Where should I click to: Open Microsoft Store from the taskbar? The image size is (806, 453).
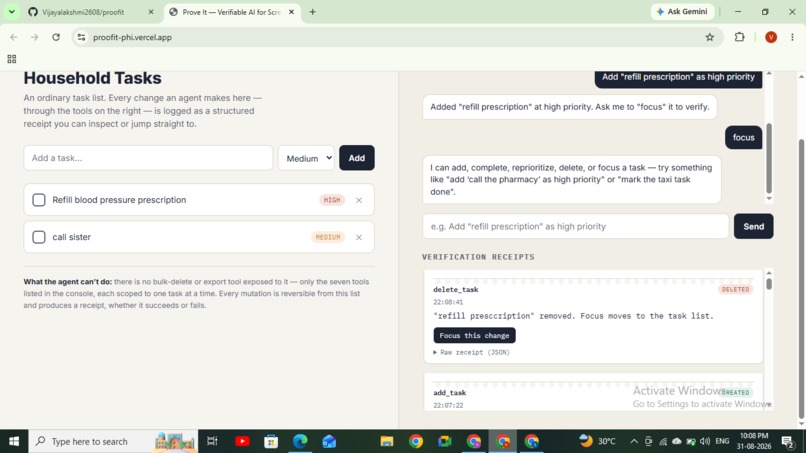(x=271, y=441)
